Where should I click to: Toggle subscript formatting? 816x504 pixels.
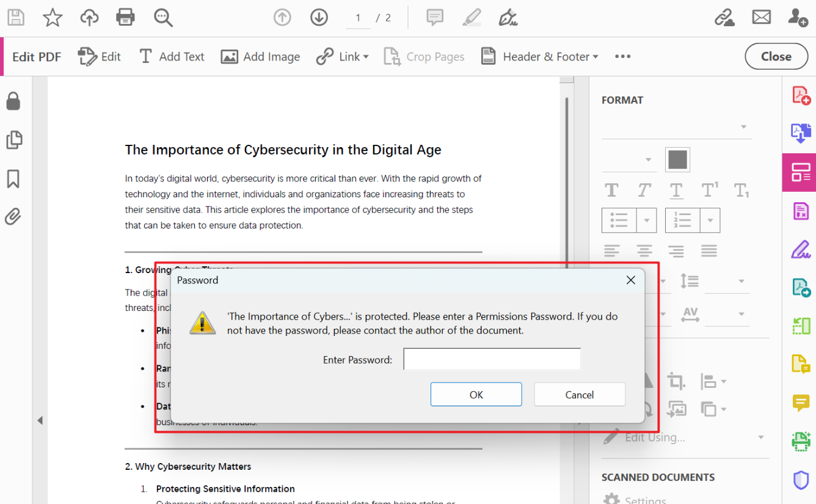click(x=741, y=190)
